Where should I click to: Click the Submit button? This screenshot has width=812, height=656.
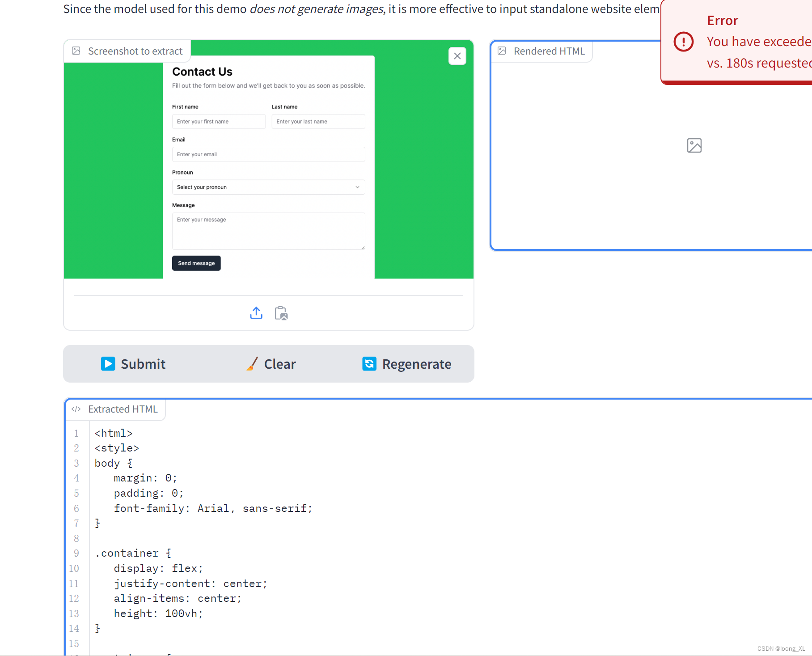(x=133, y=364)
